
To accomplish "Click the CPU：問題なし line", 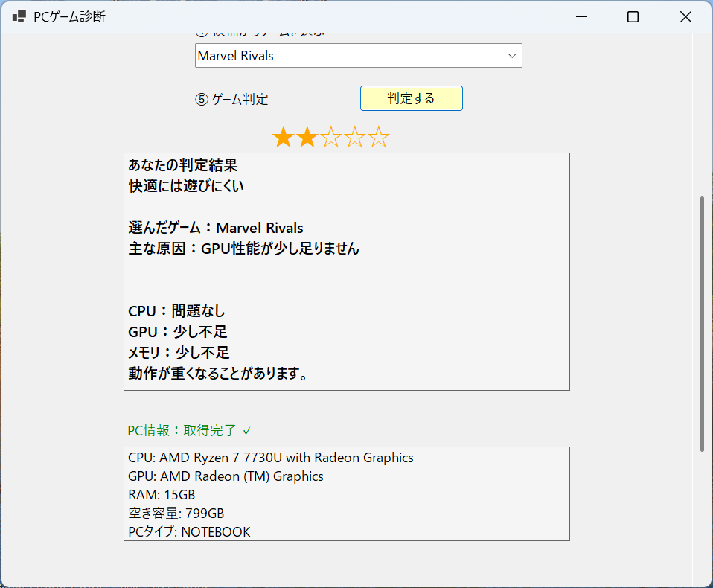I will (x=176, y=311).
